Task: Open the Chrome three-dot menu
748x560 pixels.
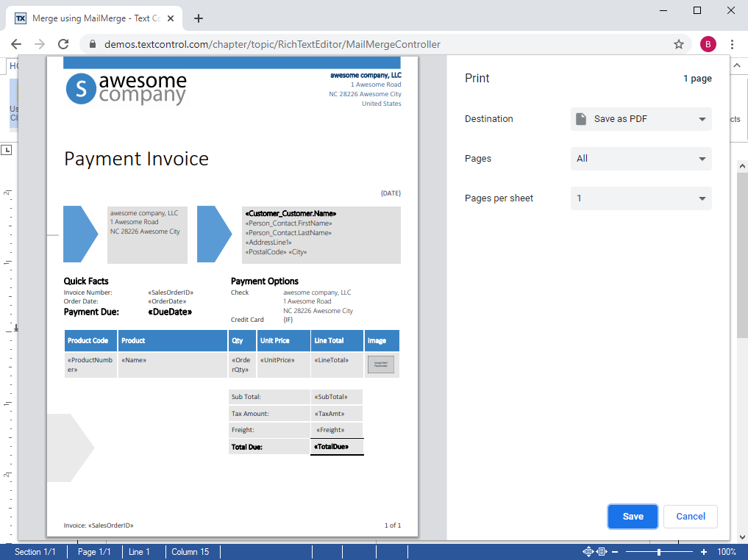Action: [x=732, y=44]
